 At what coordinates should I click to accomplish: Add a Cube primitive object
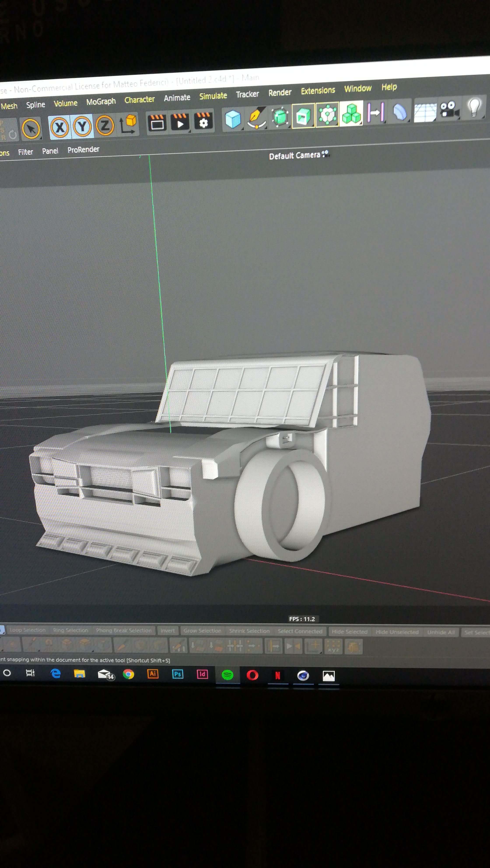(x=233, y=119)
